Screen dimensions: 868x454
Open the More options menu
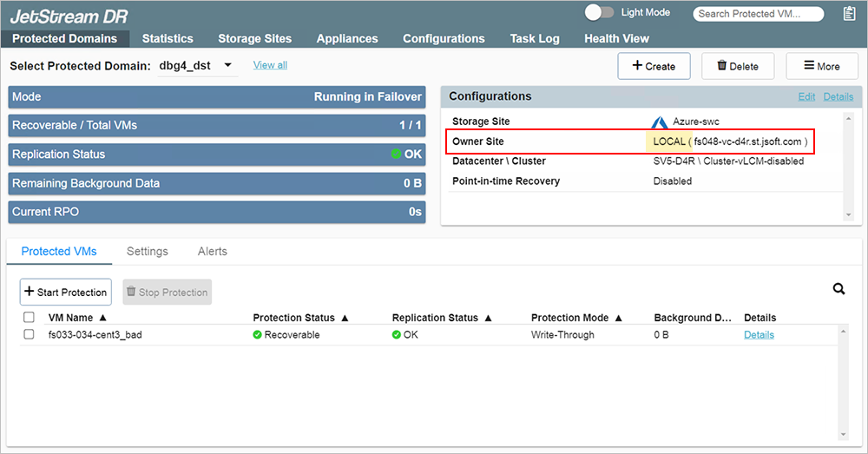tap(821, 66)
